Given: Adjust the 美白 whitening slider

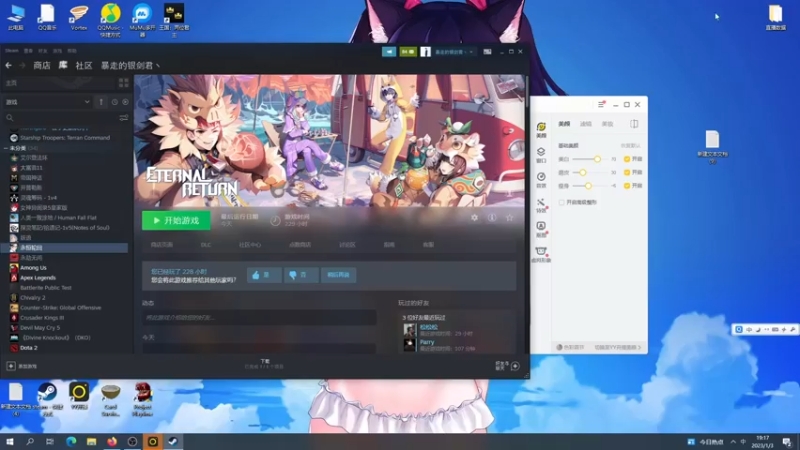Looking at the screenshot, I should [597, 159].
